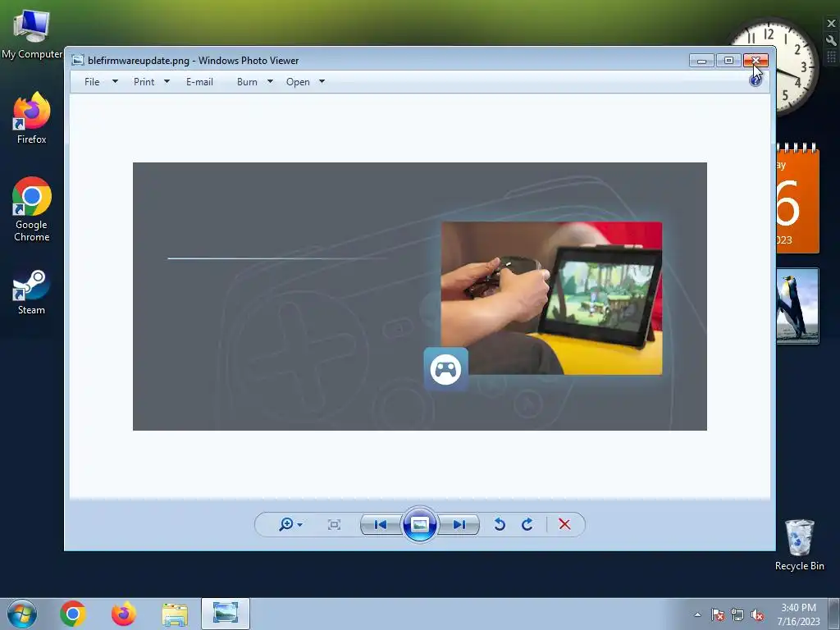Click the clock gadget drag handle
The width and height of the screenshot is (840, 630).
[x=832, y=57]
